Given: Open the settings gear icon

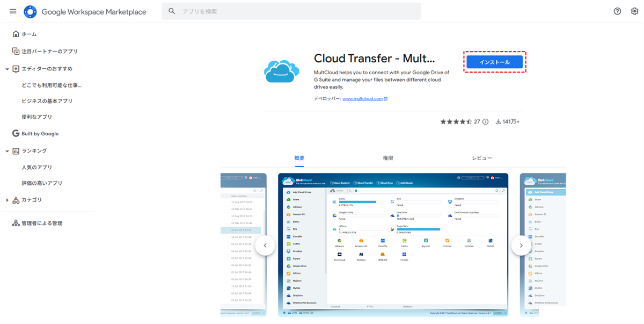Looking at the screenshot, I should pyautogui.click(x=634, y=11).
